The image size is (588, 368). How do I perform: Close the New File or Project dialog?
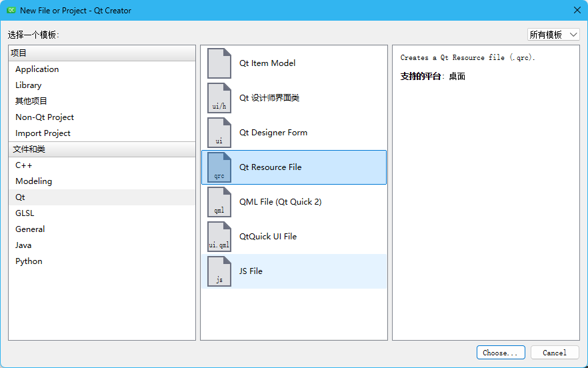click(577, 10)
